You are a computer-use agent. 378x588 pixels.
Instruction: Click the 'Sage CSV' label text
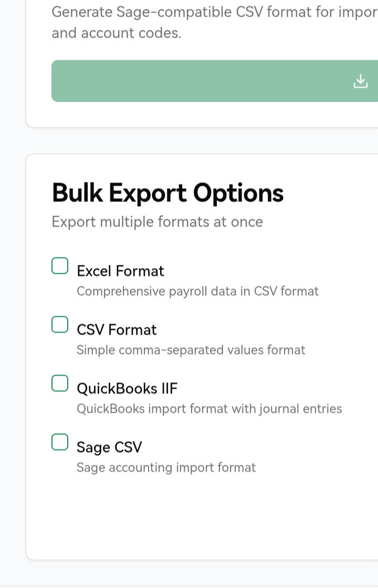click(109, 447)
